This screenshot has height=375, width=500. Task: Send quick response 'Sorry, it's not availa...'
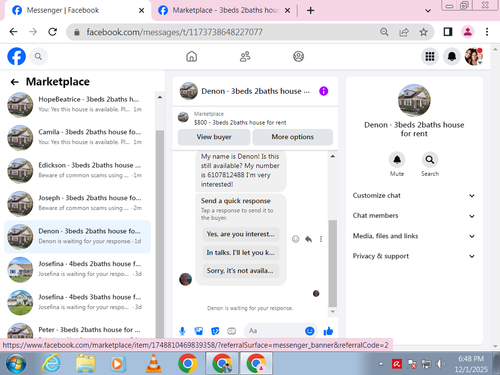[240, 271]
